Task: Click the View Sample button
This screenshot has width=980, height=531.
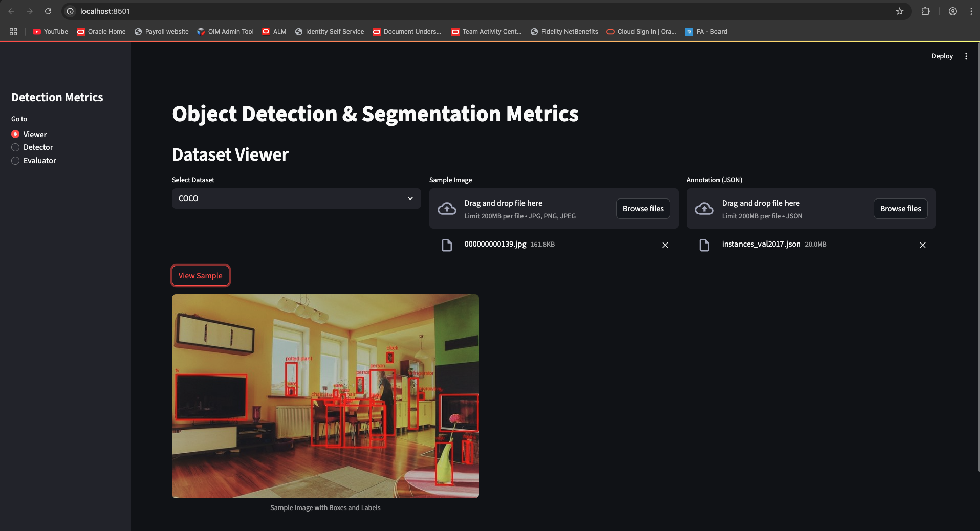Action: coord(201,276)
